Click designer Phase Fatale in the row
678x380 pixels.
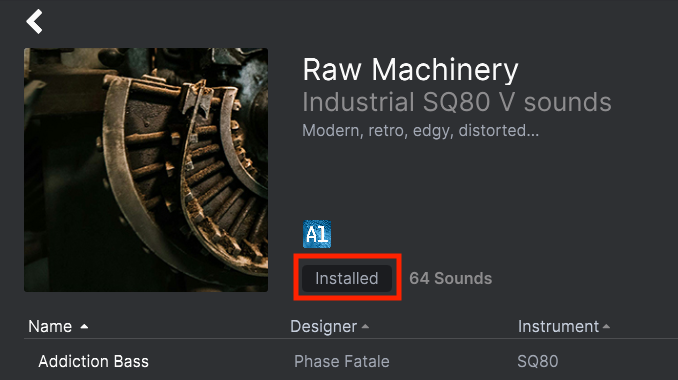pyautogui.click(x=342, y=361)
